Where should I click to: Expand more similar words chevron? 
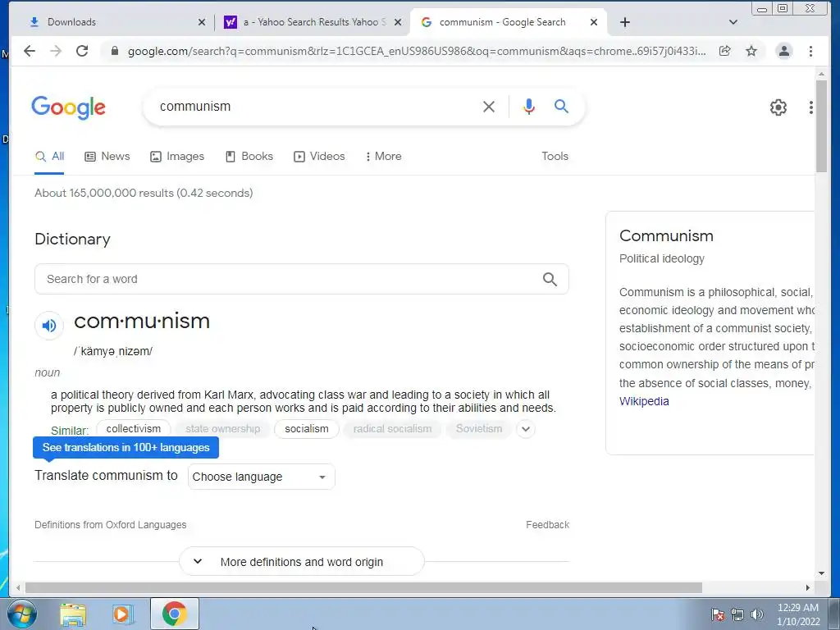click(526, 429)
